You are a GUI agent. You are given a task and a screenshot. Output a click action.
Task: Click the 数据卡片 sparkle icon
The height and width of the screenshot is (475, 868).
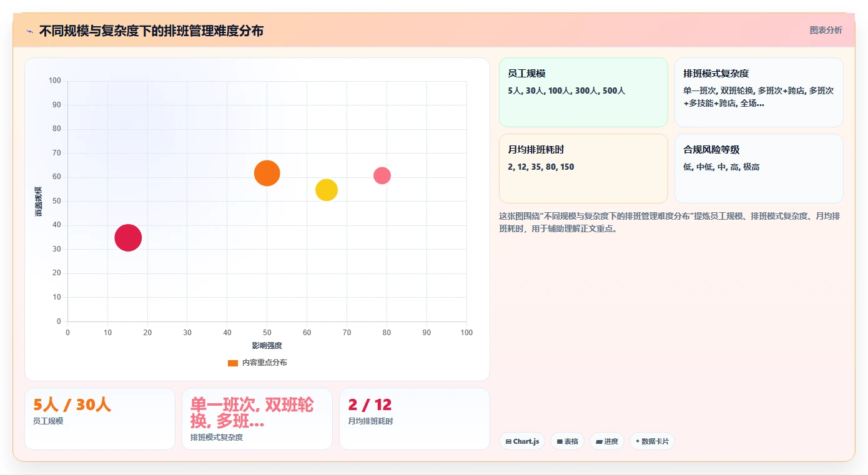point(638,441)
